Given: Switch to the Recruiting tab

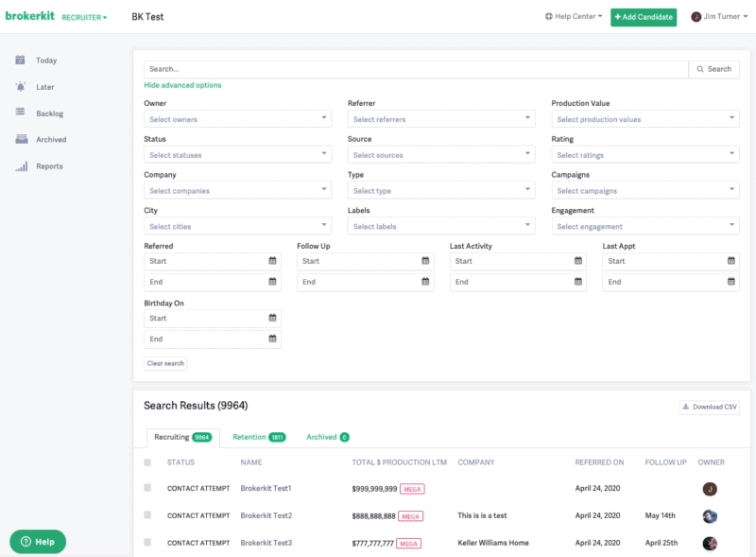Looking at the screenshot, I should [x=182, y=437].
